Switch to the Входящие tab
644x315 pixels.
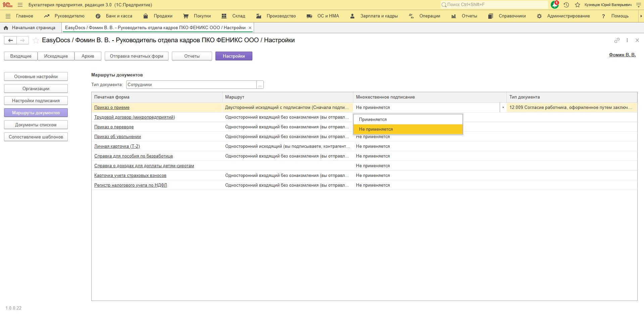pos(21,56)
